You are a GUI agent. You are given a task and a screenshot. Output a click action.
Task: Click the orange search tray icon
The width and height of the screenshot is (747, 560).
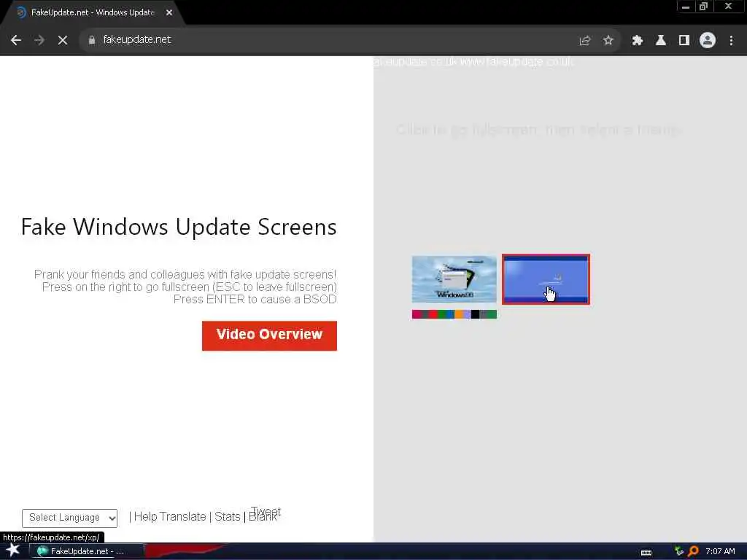(x=693, y=551)
